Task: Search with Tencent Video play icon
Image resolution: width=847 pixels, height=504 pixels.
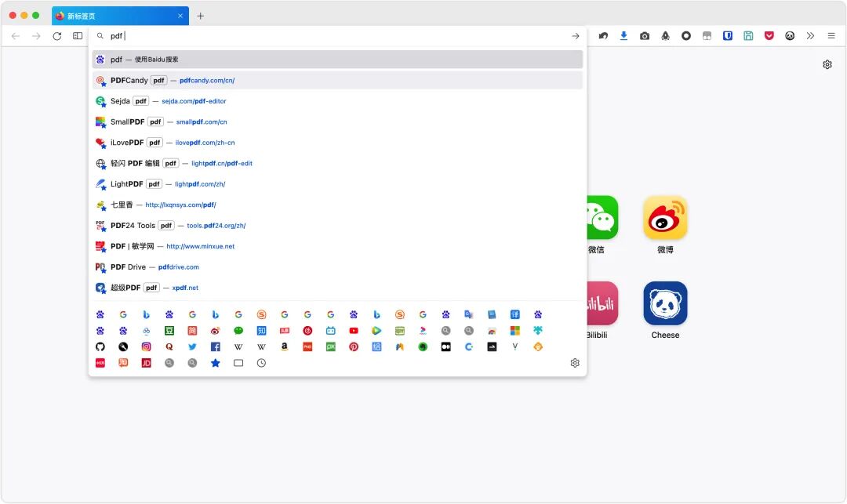Action: pos(376,331)
